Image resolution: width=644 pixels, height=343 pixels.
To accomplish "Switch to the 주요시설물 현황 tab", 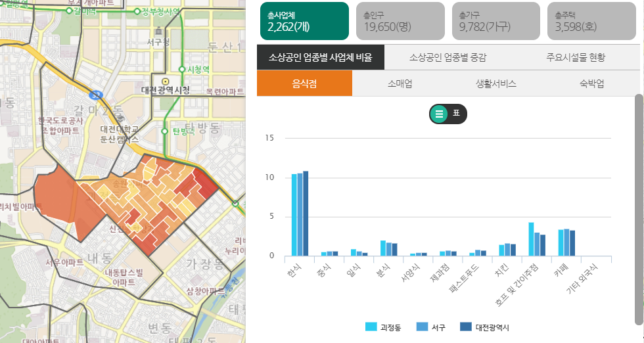I will 576,58.
